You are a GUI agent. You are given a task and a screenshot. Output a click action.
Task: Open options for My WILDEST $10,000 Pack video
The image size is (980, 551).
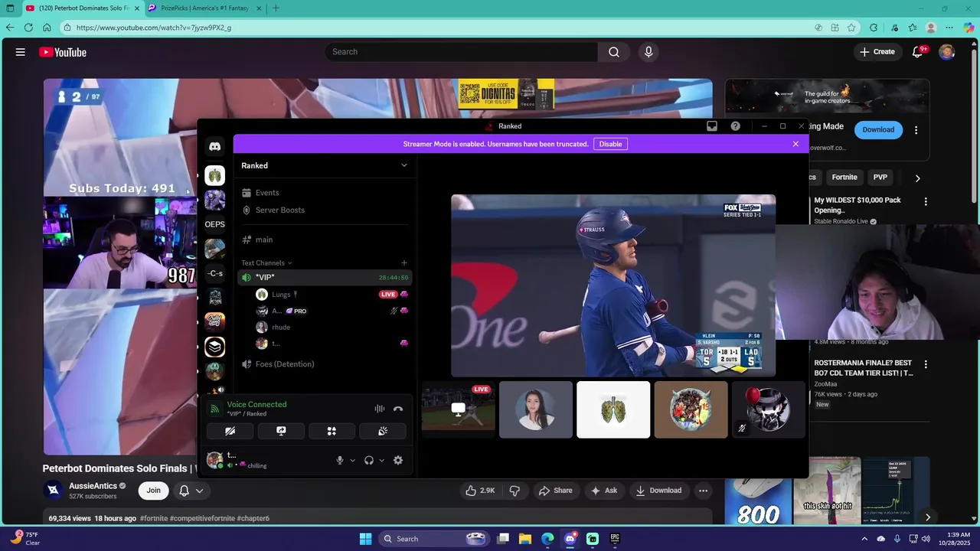[x=926, y=202]
